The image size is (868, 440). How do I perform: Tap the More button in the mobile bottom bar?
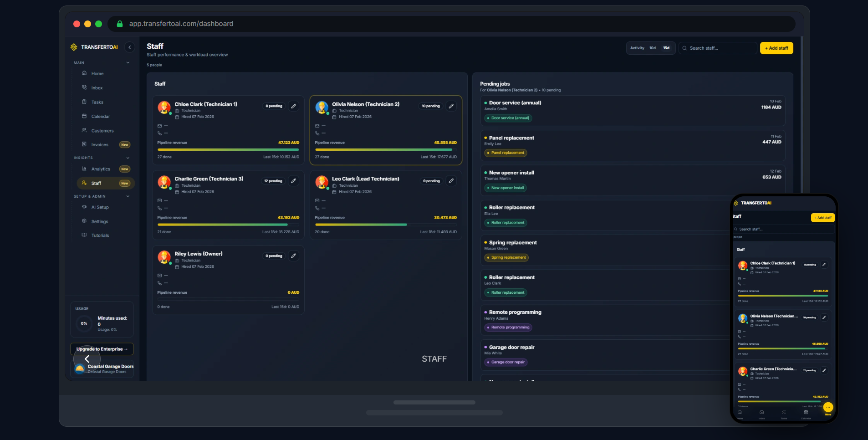point(828,408)
